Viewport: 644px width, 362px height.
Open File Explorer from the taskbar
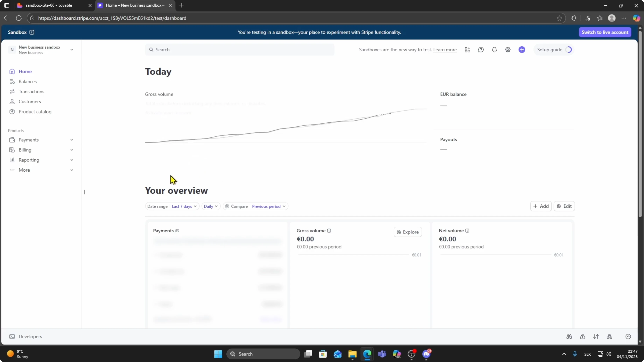click(352, 354)
